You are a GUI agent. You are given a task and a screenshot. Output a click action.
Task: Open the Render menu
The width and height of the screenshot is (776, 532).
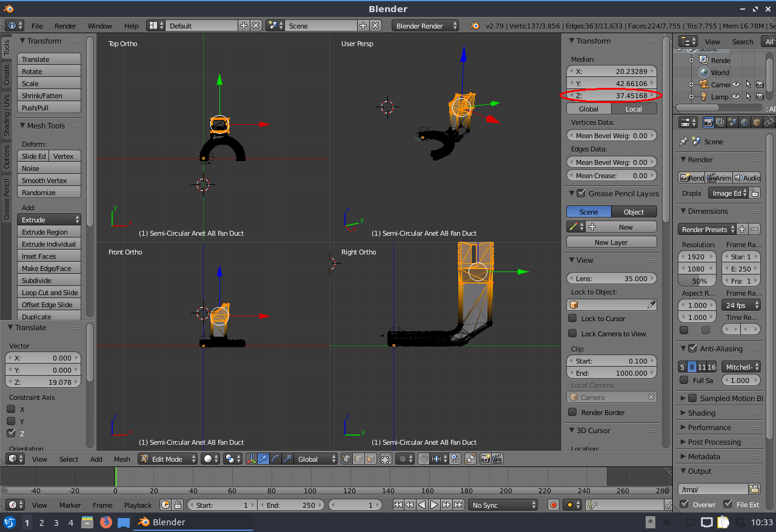pos(65,26)
